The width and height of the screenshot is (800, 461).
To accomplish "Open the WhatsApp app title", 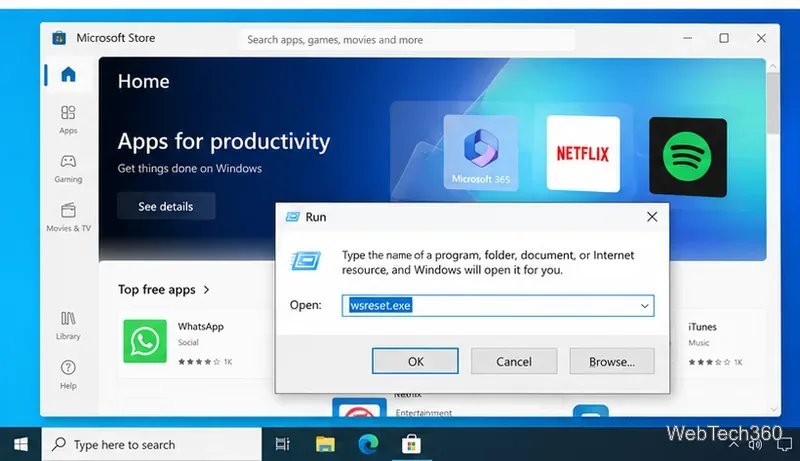I will tap(201, 326).
